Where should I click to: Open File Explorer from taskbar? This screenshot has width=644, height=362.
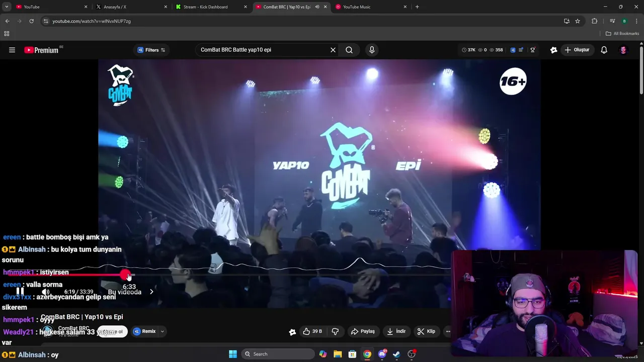(x=338, y=354)
